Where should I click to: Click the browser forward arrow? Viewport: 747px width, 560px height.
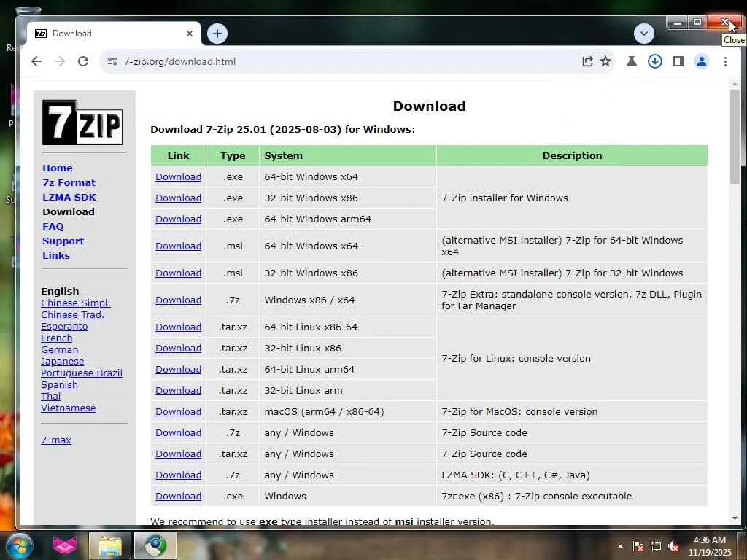(x=60, y=61)
